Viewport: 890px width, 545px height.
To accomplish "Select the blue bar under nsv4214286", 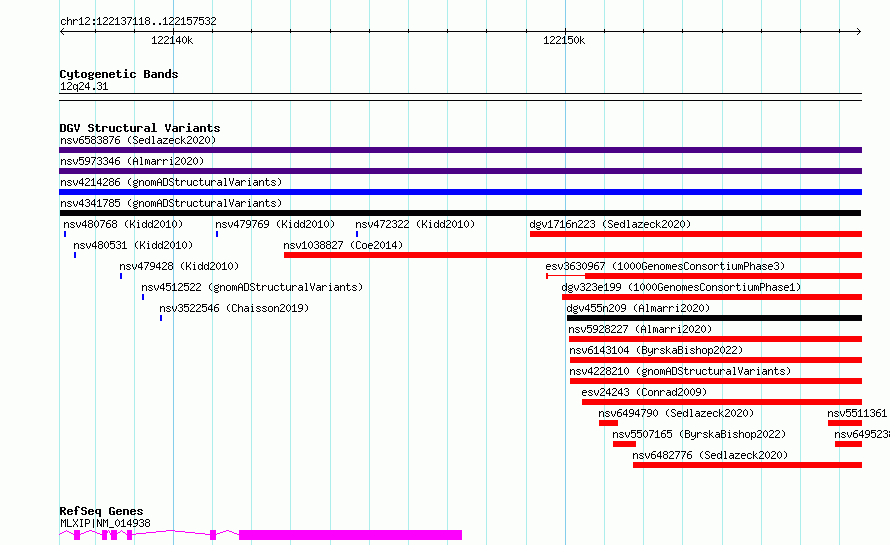I will click(x=460, y=192).
